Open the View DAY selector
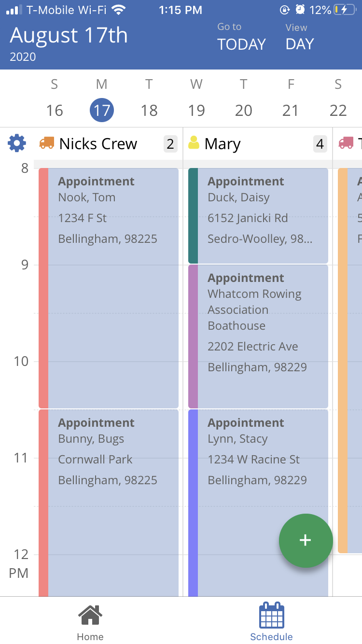Image resolution: width=362 pixels, height=644 pixels. (x=299, y=38)
